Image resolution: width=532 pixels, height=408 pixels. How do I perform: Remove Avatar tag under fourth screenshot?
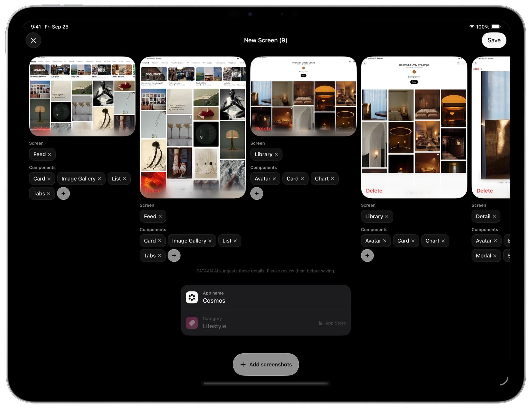click(x=385, y=241)
